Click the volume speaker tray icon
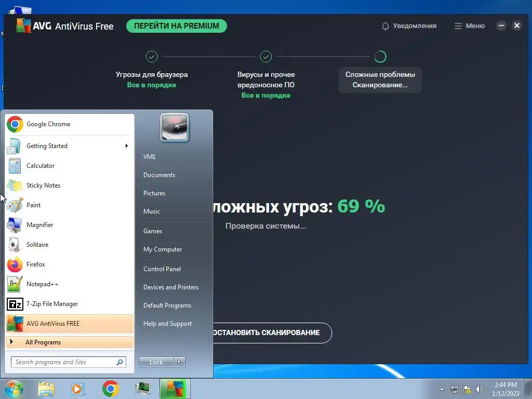The width and height of the screenshot is (532, 399). click(x=480, y=389)
